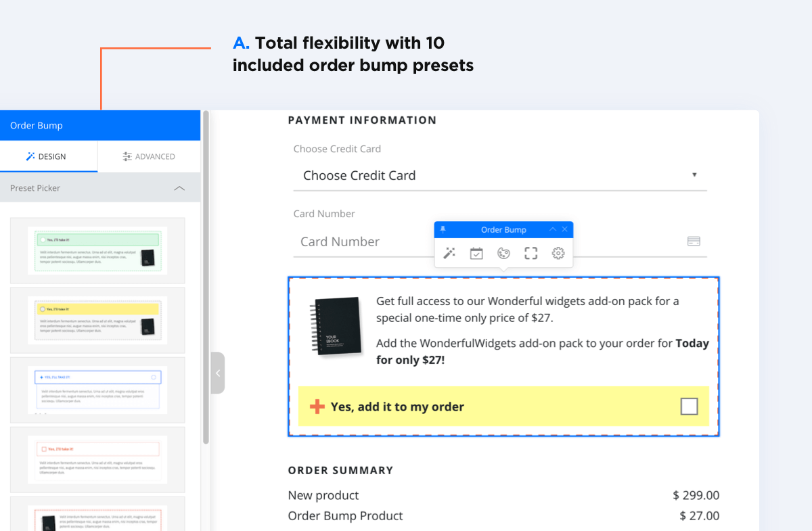Click the pin icon on Order Bump popup
This screenshot has height=531, width=812.
[443, 230]
